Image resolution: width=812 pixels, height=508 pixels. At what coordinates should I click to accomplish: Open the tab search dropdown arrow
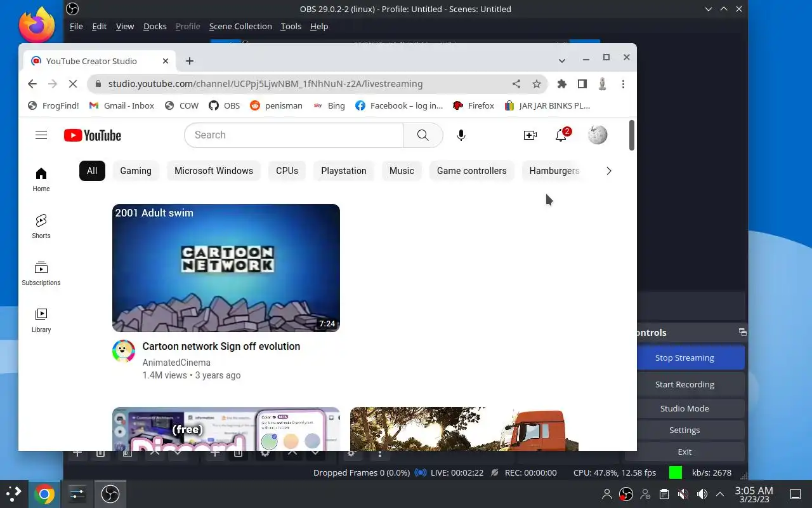tap(561, 60)
